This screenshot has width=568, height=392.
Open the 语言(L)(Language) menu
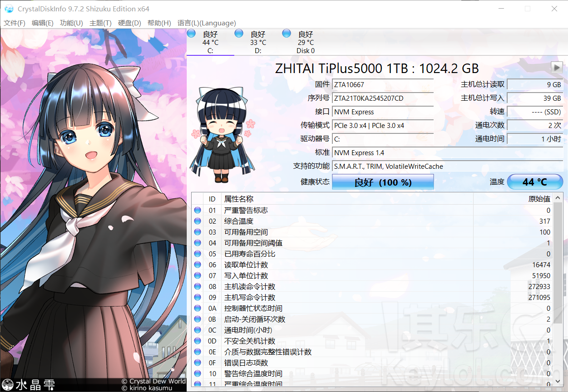coord(207,23)
